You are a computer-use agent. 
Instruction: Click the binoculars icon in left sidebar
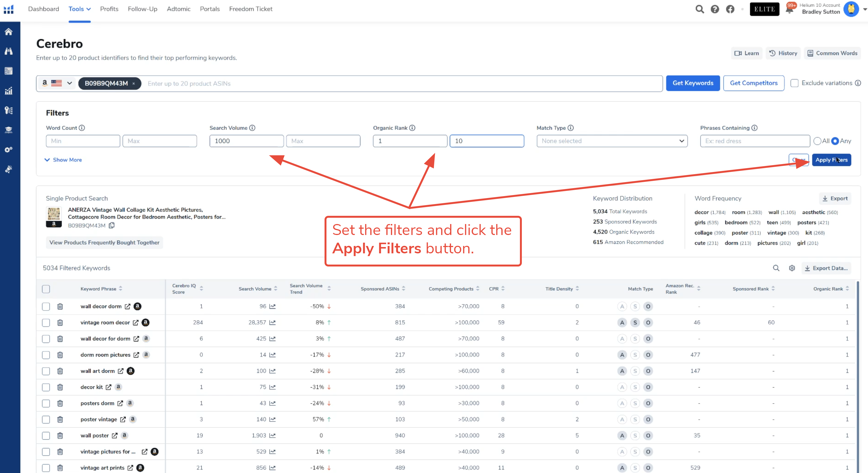pos(9,51)
